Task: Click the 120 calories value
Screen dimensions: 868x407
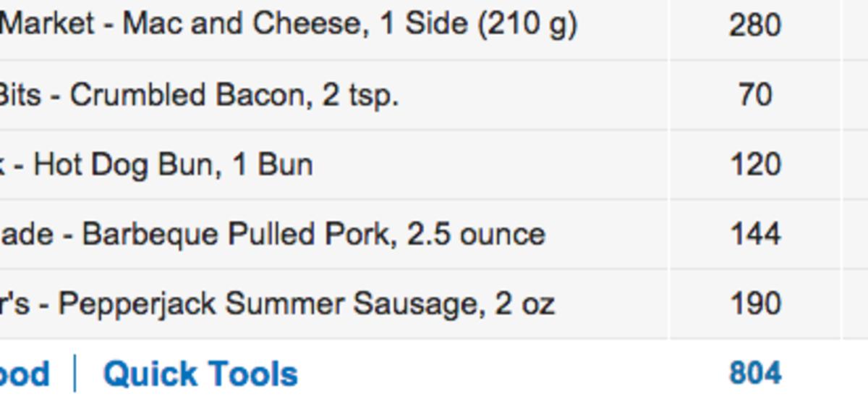Action: pos(754,164)
